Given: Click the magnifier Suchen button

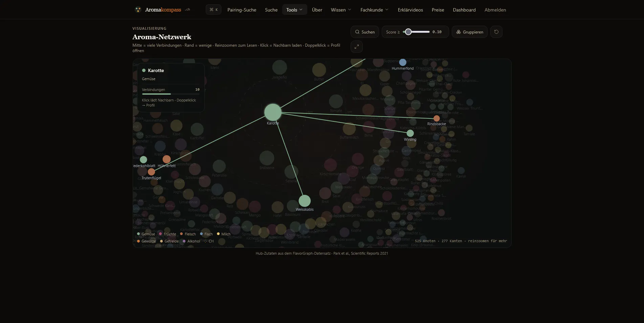Looking at the screenshot, I should pyautogui.click(x=365, y=32).
